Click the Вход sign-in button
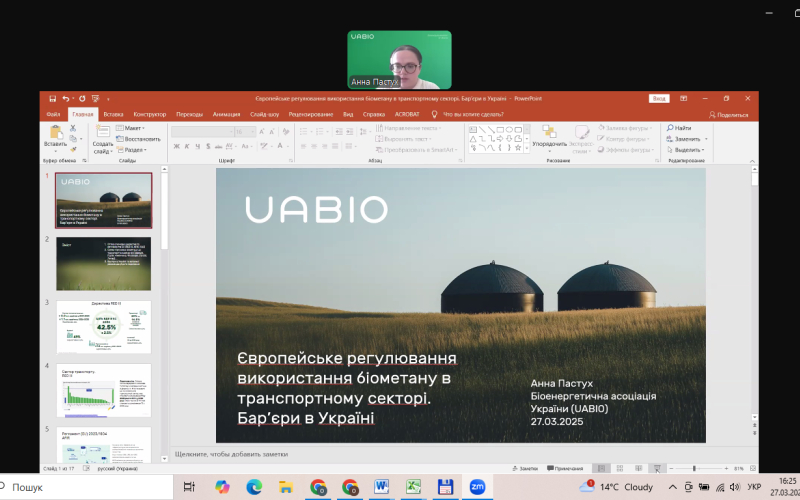800x500 pixels. (x=659, y=98)
